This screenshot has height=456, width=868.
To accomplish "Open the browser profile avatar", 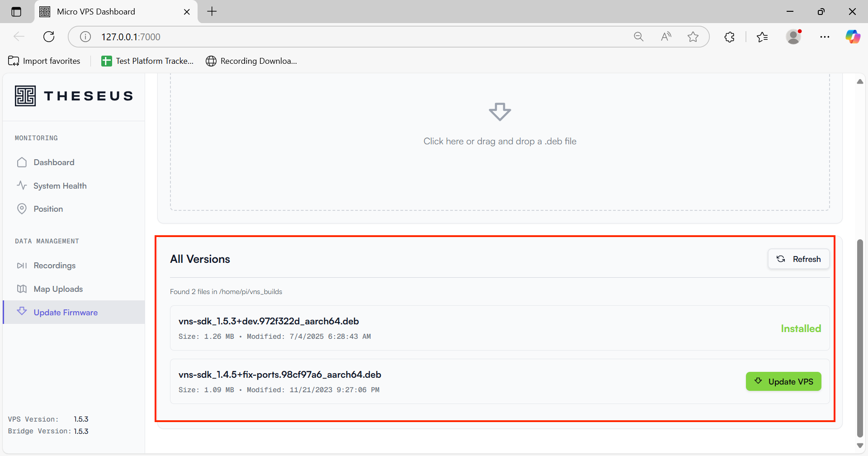I will point(793,37).
